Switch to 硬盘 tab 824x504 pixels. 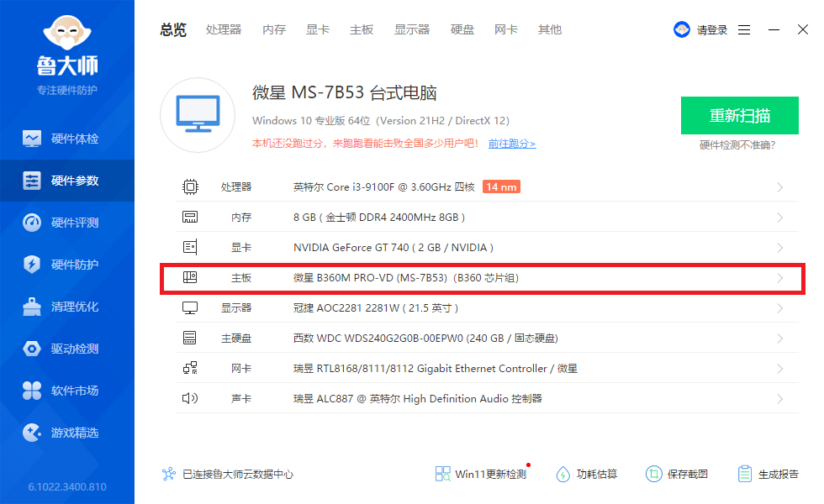click(462, 30)
